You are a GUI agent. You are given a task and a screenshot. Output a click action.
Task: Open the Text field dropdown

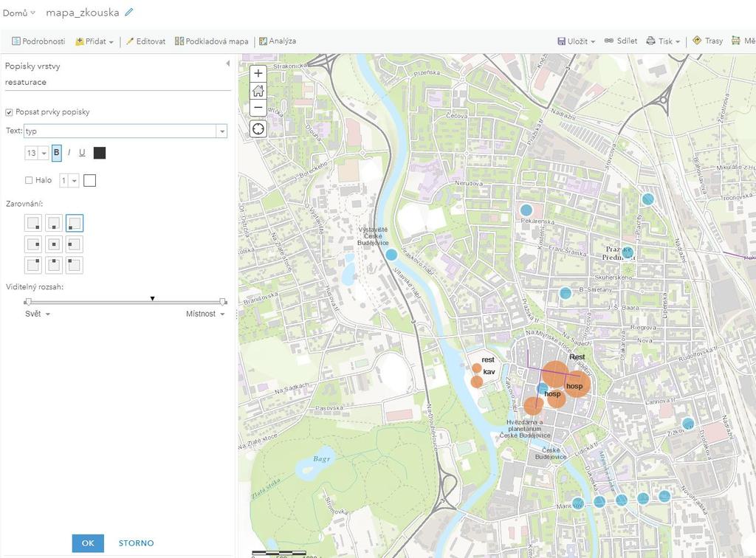[x=221, y=131]
